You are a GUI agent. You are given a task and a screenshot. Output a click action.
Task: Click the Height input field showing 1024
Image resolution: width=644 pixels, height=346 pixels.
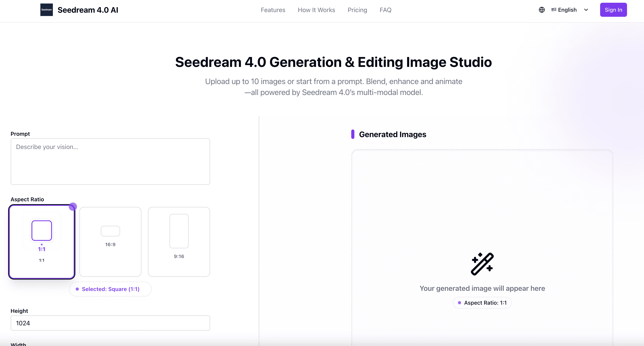click(110, 323)
